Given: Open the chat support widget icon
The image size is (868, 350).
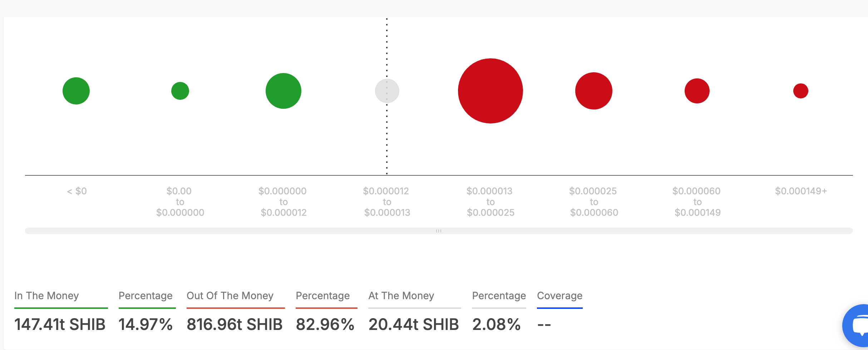Looking at the screenshot, I should pyautogui.click(x=858, y=326).
